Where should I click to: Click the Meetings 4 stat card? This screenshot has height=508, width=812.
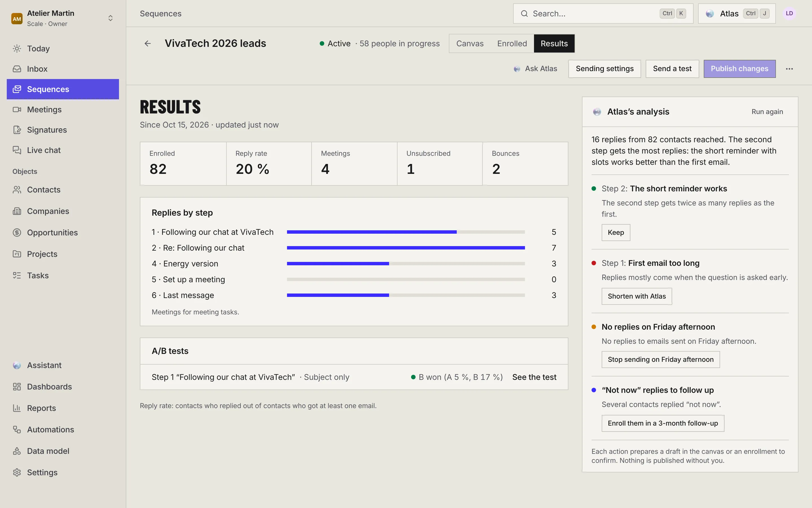[x=354, y=164]
